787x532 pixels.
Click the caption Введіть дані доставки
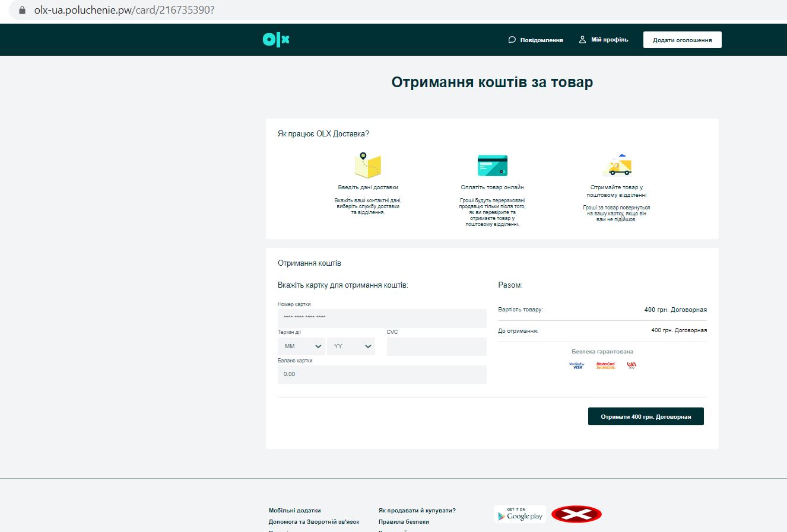pos(368,187)
